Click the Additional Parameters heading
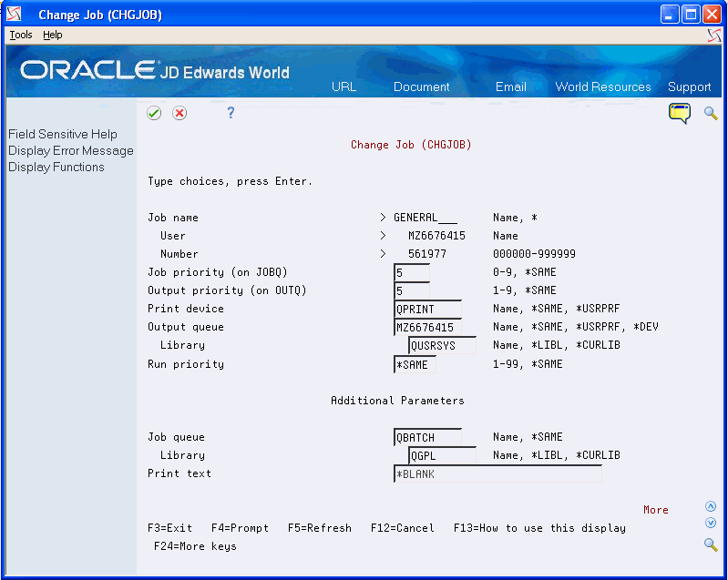This screenshot has width=728, height=580. 397,401
